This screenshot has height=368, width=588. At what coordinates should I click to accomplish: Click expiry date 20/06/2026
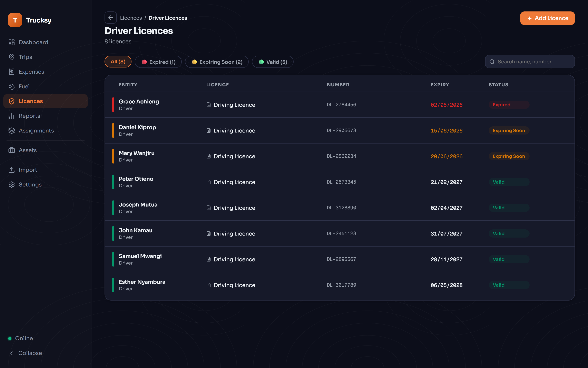(x=447, y=156)
